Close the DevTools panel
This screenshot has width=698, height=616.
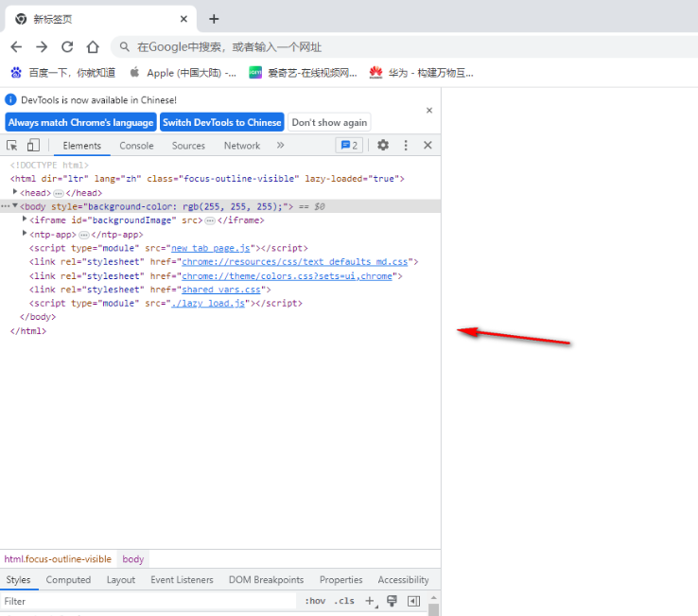[428, 145]
